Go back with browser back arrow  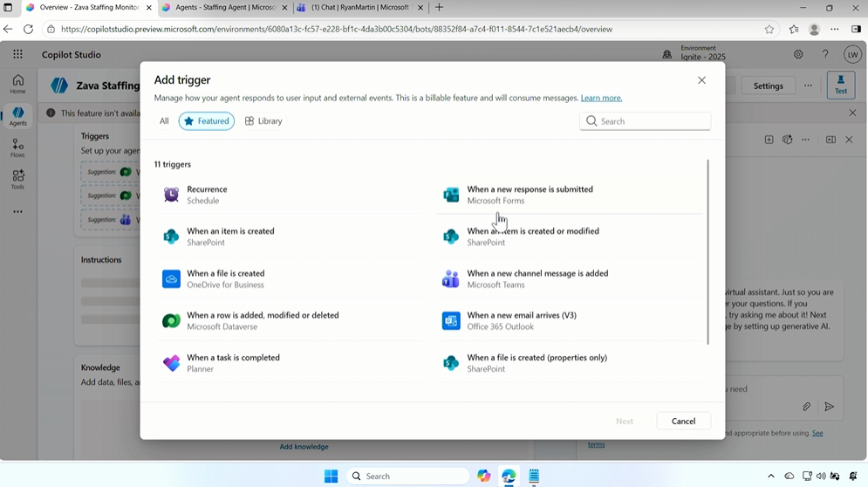click(x=8, y=30)
